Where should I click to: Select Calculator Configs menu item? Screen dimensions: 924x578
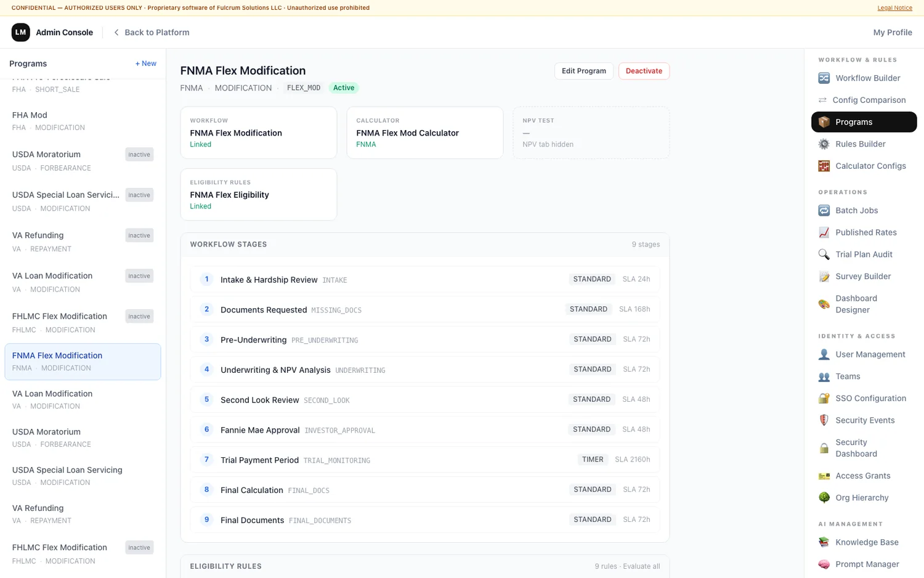(x=864, y=166)
